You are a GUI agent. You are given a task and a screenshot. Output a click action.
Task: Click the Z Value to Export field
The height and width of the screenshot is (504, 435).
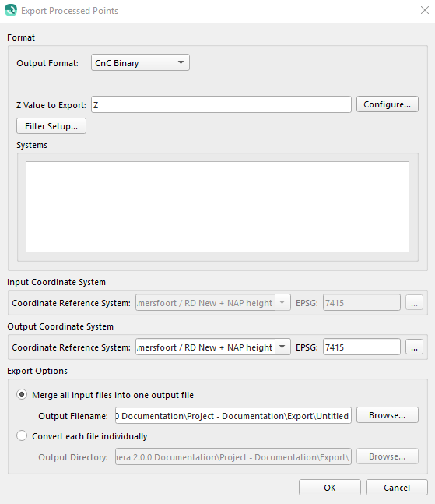coord(221,105)
